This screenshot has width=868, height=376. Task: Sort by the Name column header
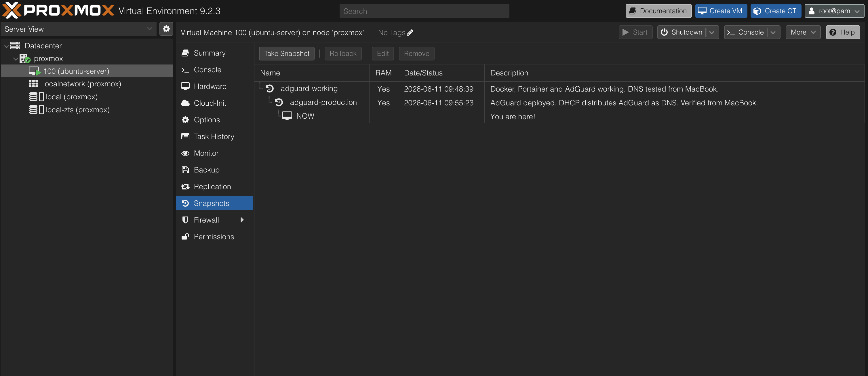312,73
